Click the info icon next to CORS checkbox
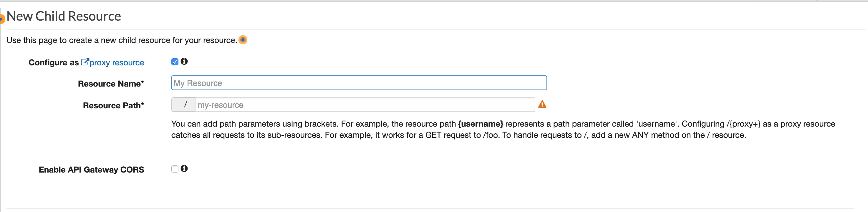Screen dimensions: 868x212 pos(184,168)
